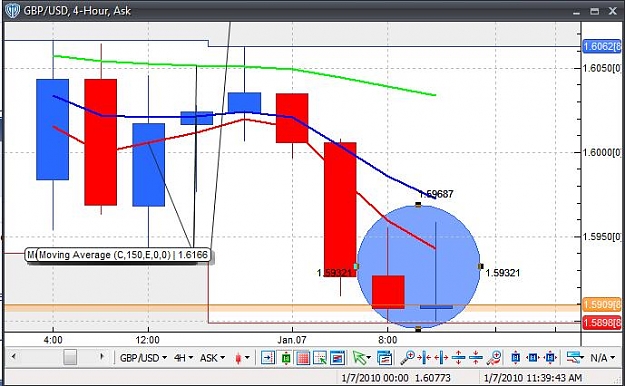Open the GBP/USD symbol dropdown

[143, 358]
